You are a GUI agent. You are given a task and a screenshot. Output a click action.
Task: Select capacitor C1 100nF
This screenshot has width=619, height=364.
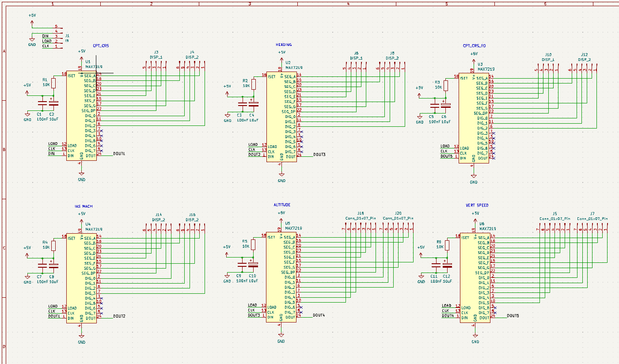pyautogui.click(x=42, y=103)
